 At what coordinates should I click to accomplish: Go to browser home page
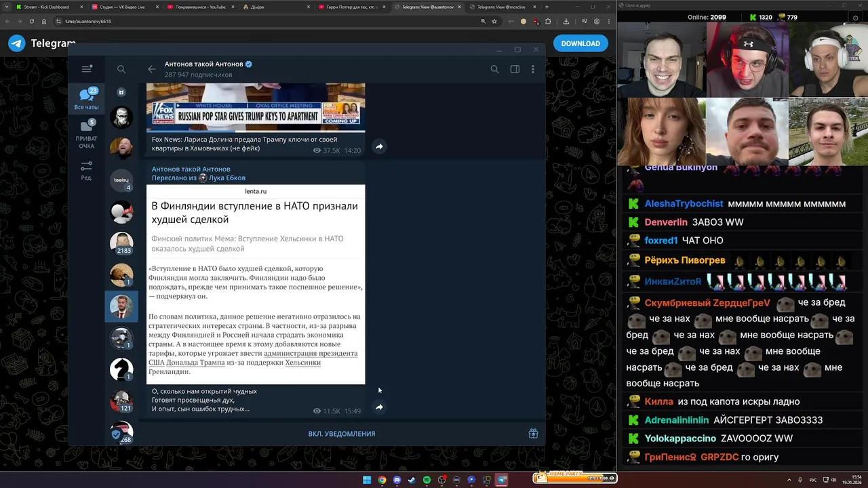tap(44, 21)
